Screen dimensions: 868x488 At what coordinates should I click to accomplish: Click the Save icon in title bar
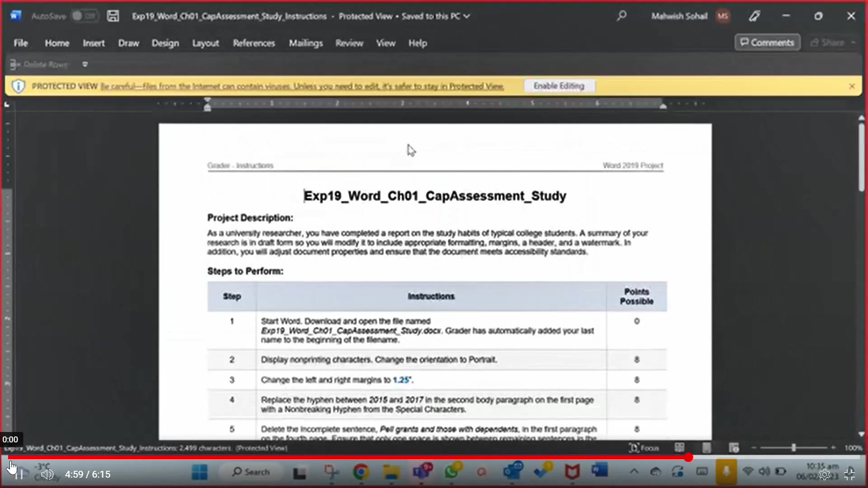(x=113, y=16)
